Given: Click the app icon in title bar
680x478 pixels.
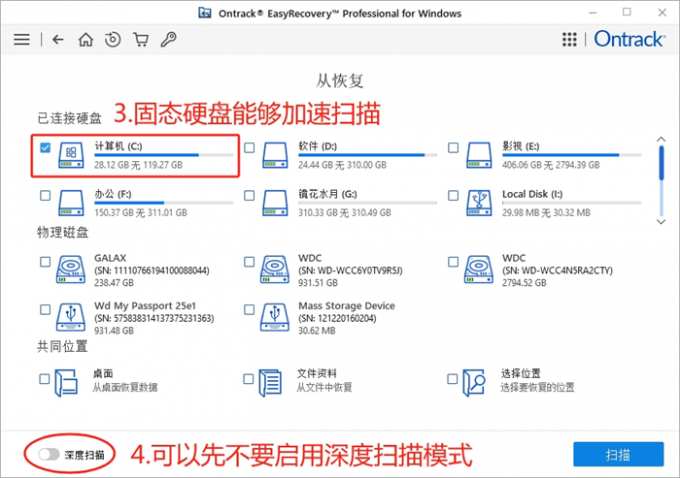Looking at the screenshot, I should click(x=205, y=13).
